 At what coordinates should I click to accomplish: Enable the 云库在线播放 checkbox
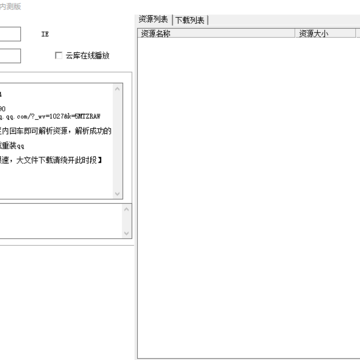tap(58, 56)
